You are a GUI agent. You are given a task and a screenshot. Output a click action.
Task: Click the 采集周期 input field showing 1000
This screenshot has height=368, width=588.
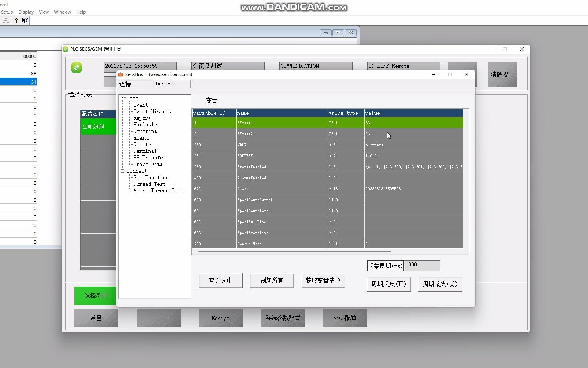(x=422, y=265)
